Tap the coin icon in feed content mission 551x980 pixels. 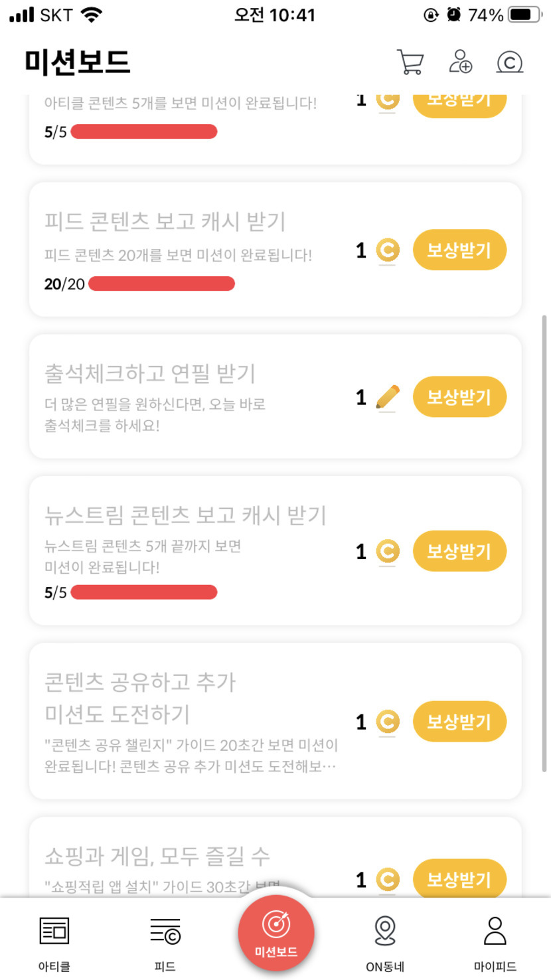(388, 250)
